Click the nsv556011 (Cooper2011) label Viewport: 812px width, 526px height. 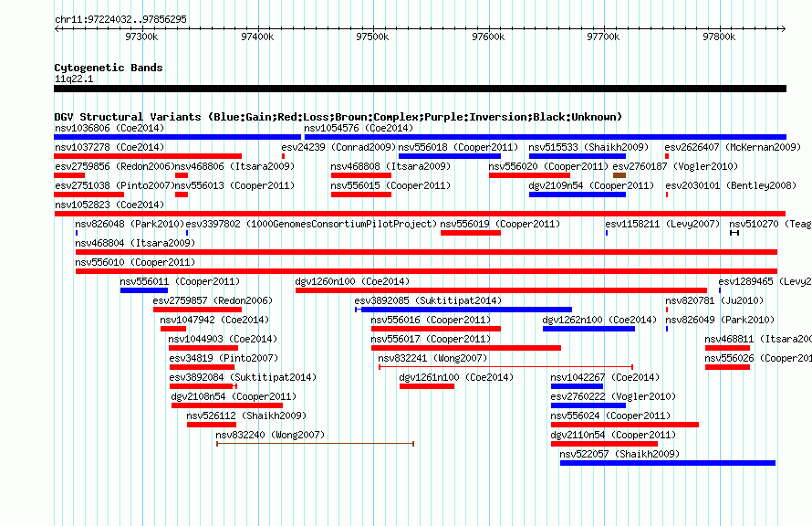(x=180, y=281)
